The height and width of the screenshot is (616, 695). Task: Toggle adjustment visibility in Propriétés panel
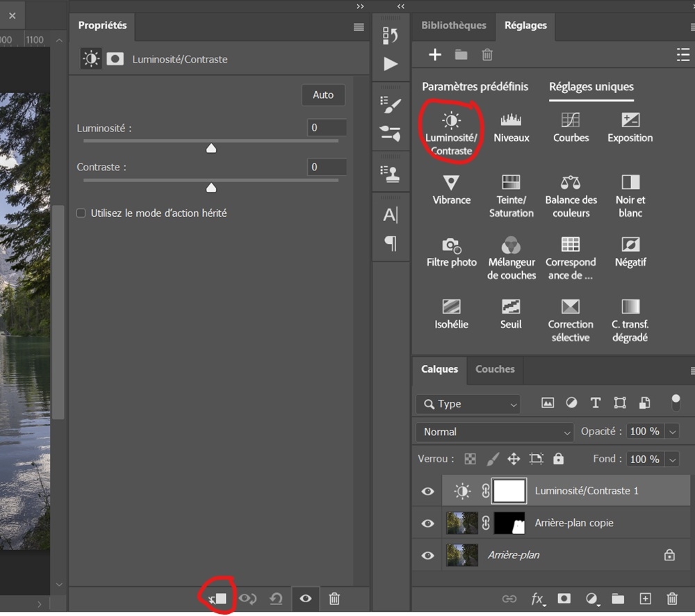click(x=305, y=599)
